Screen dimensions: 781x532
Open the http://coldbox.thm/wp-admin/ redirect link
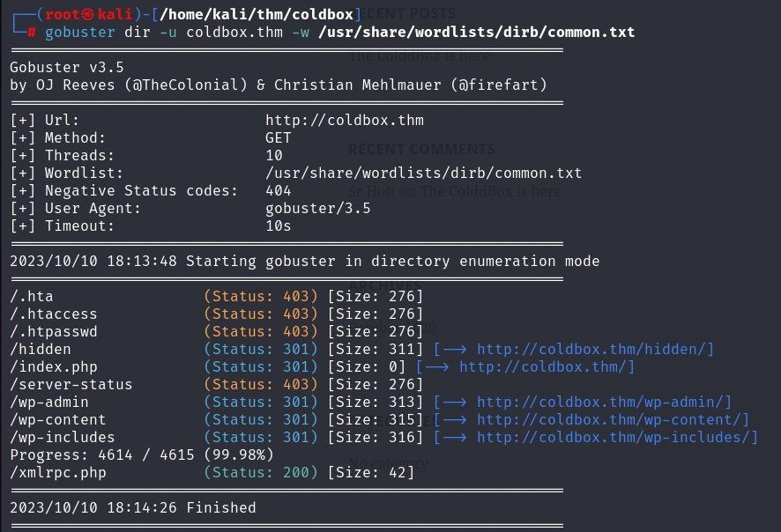[604, 403]
